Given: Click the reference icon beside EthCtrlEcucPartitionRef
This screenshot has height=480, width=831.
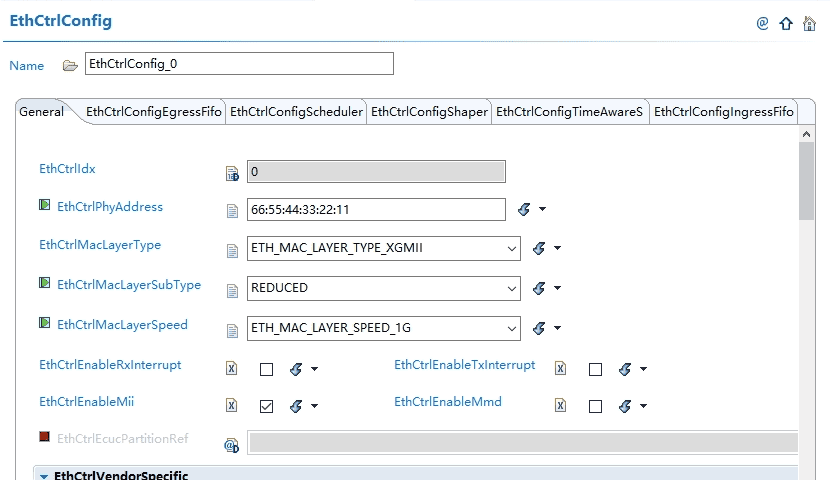Looking at the screenshot, I should coord(232,444).
